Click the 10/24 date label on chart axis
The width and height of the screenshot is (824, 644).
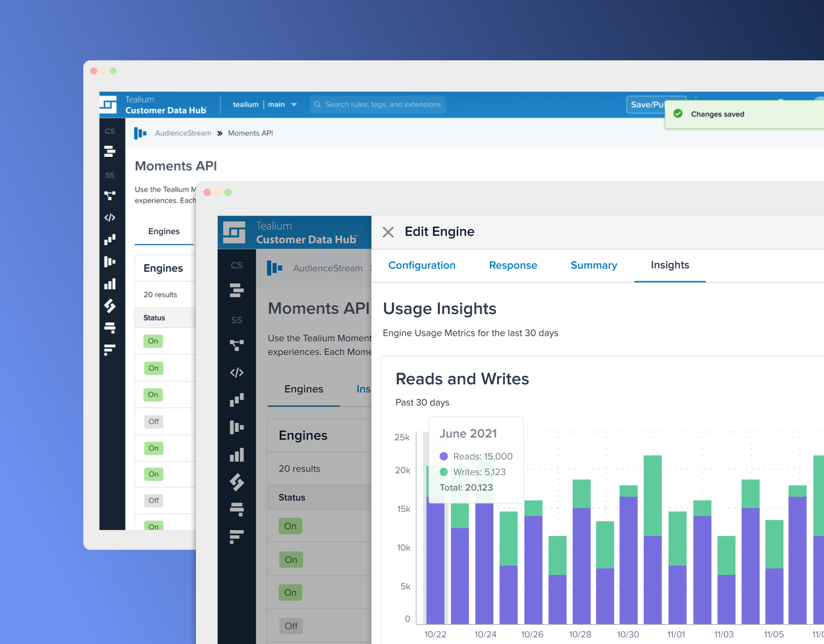coord(485,634)
